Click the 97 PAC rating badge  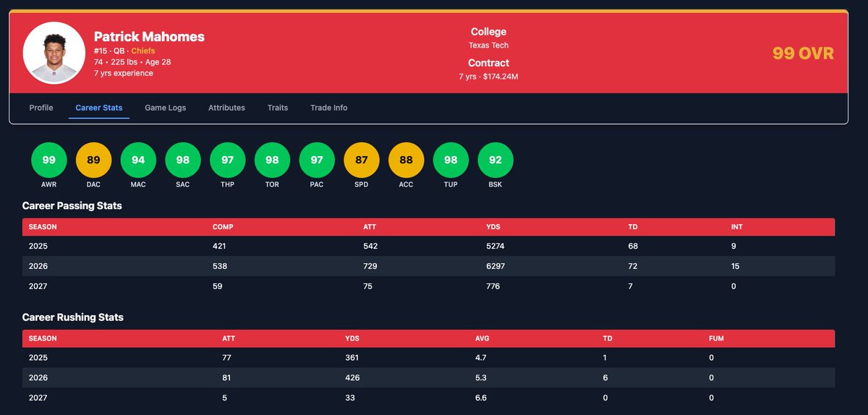point(317,161)
